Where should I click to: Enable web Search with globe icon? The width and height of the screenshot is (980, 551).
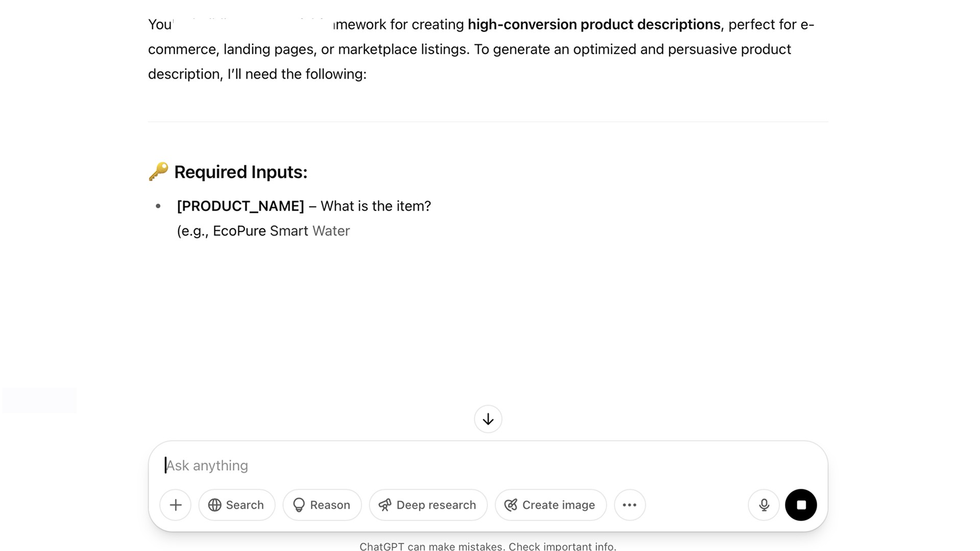pyautogui.click(x=237, y=505)
